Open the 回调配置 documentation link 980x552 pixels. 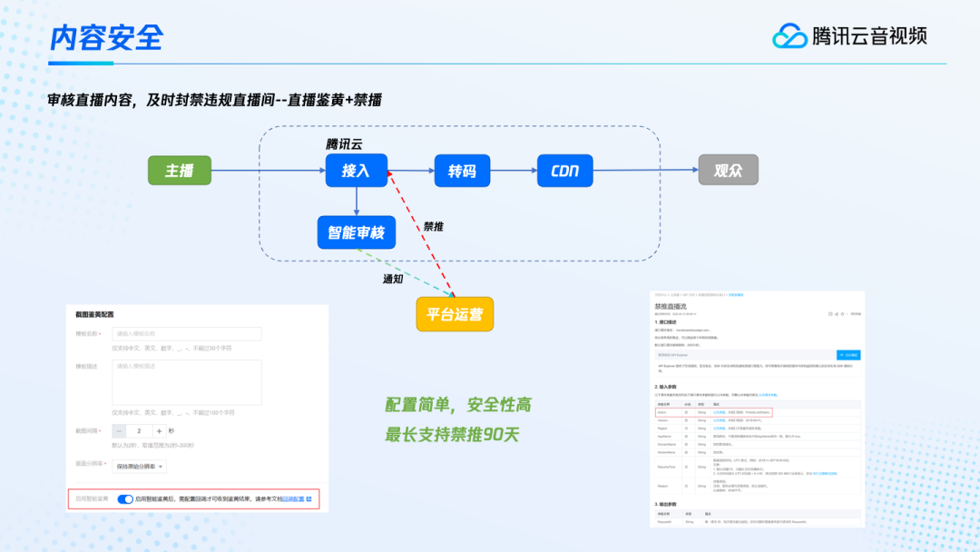pos(292,499)
